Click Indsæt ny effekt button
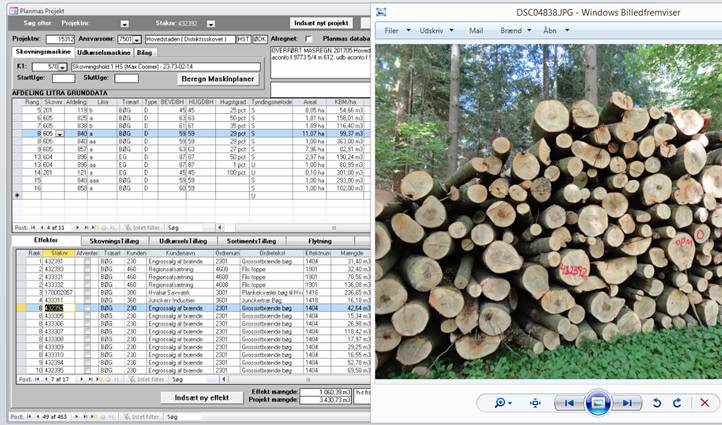The image size is (722, 425). point(202,397)
